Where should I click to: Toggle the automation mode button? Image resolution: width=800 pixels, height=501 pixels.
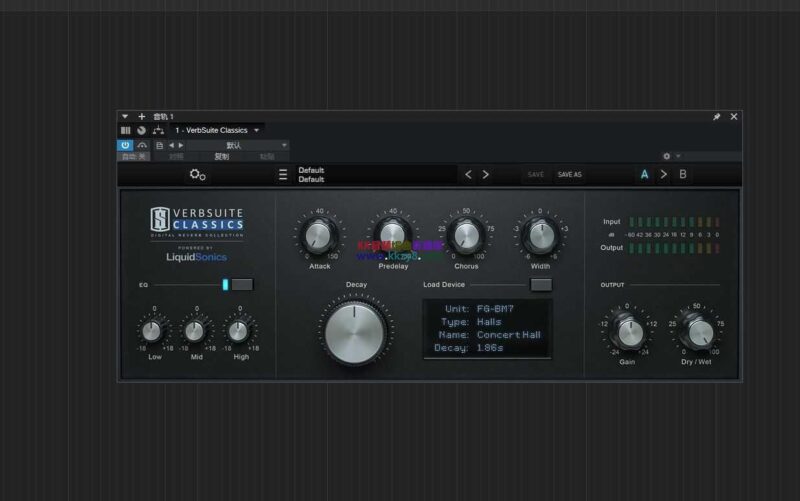click(134, 157)
